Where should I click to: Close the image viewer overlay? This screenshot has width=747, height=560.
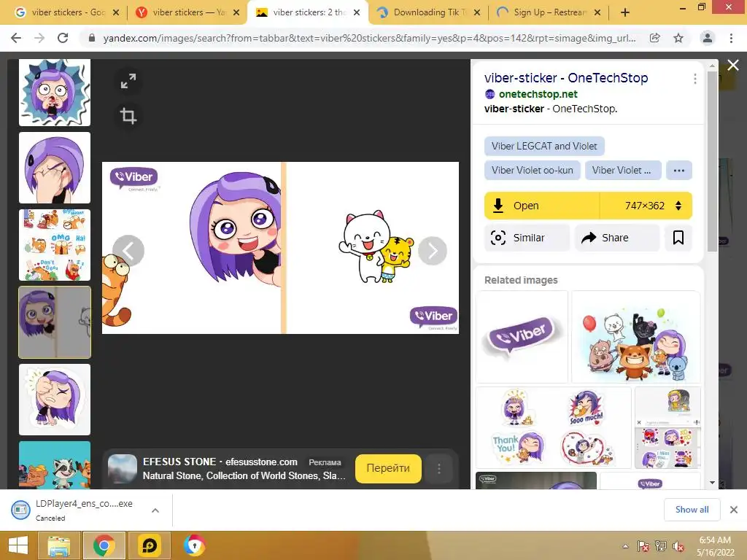pyautogui.click(x=733, y=65)
